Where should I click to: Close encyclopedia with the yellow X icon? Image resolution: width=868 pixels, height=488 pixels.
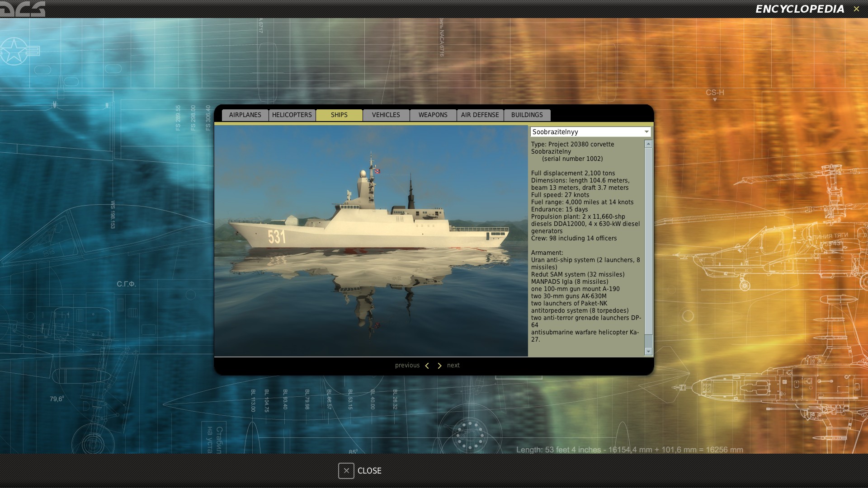click(856, 9)
